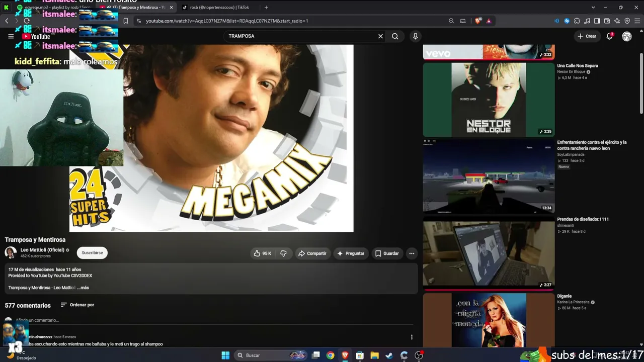The width and height of the screenshot is (644, 362).
Task: Start voice search with the microphone
Action: [415, 36]
